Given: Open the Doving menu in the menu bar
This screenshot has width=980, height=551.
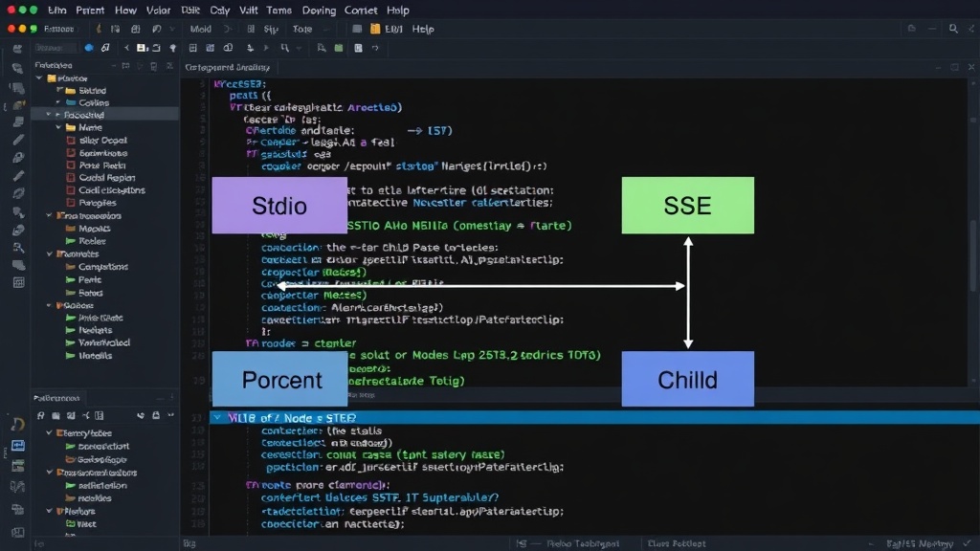Looking at the screenshot, I should tap(319, 10).
